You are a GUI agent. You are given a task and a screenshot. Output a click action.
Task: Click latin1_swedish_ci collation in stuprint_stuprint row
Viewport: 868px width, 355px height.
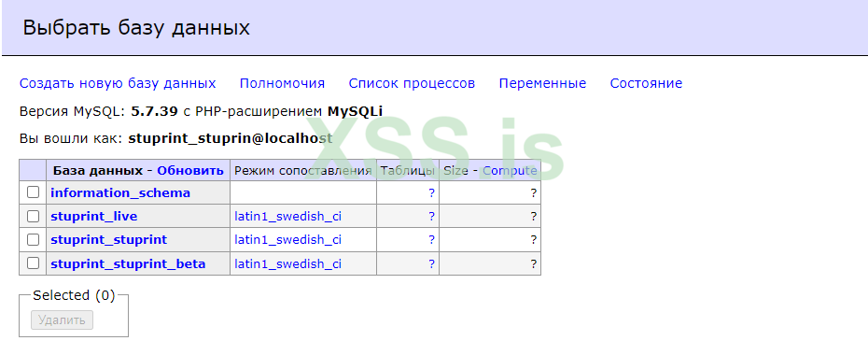click(287, 240)
